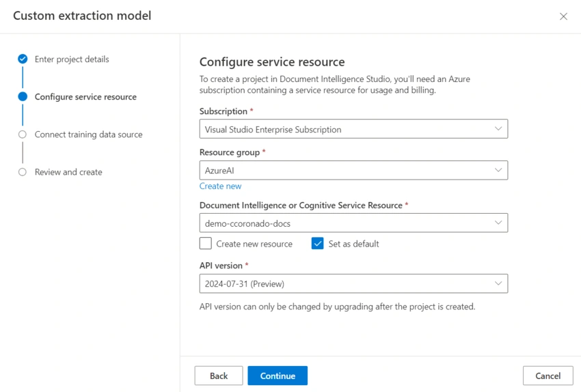Image resolution: width=581 pixels, height=392 pixels.
Task: Click the Configure service resource heading
Action: point(272,62)
